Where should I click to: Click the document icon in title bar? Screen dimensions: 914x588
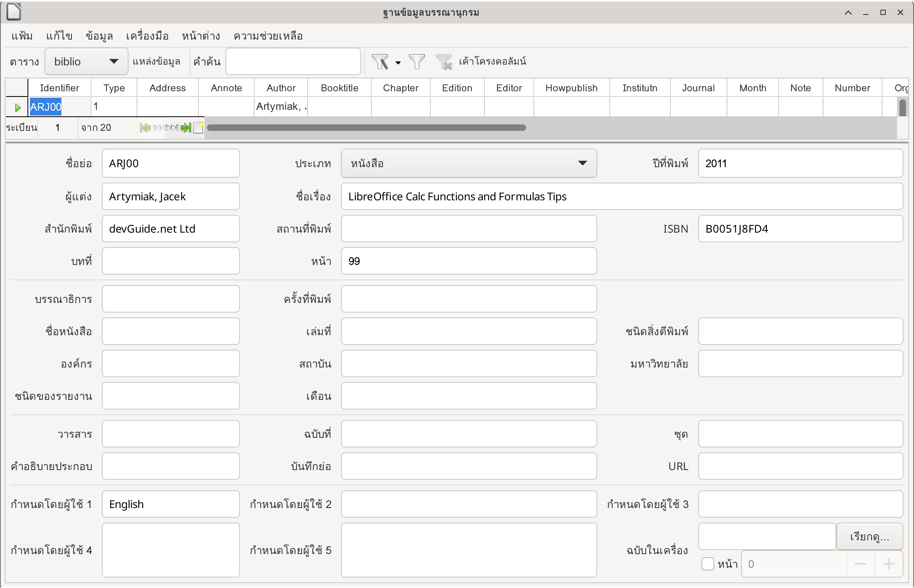click(x=14, y=12)
